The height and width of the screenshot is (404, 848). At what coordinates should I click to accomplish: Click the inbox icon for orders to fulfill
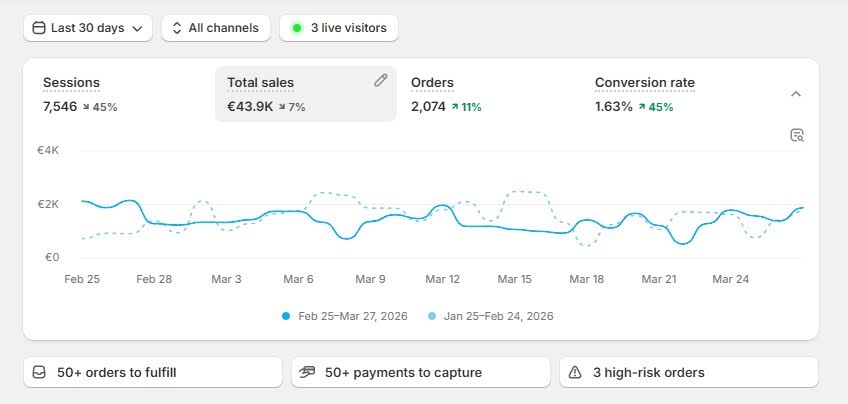[x=39, y=372]
